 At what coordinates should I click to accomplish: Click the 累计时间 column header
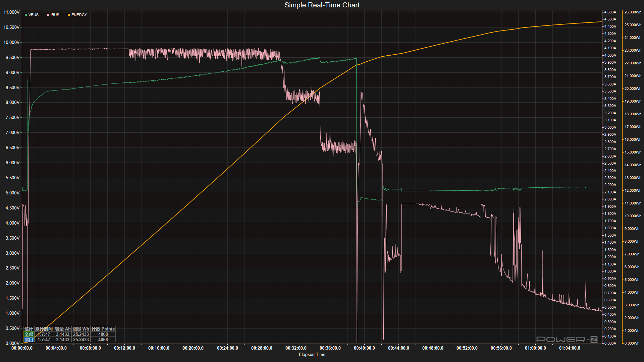44,329
